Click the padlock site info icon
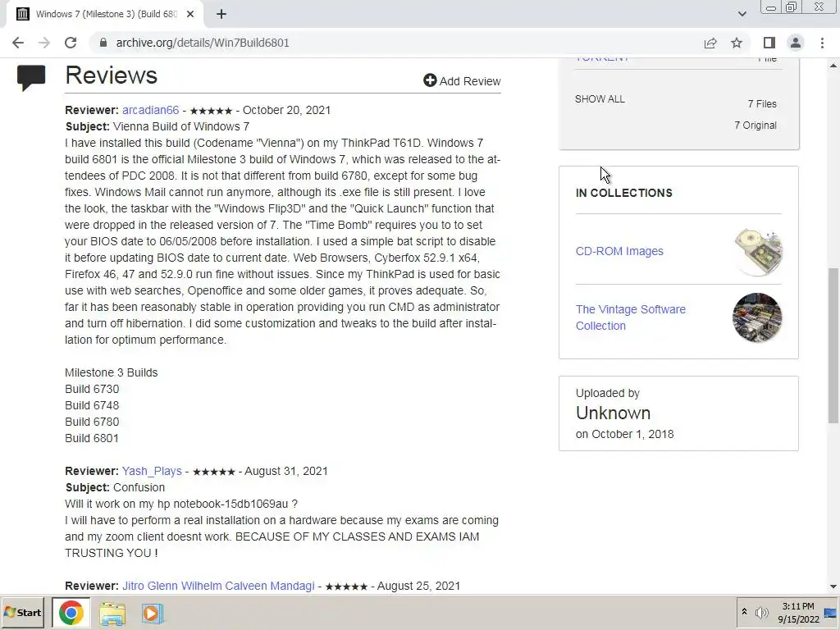Viewport: 840px width, 630px height. [x=103, y=43]
